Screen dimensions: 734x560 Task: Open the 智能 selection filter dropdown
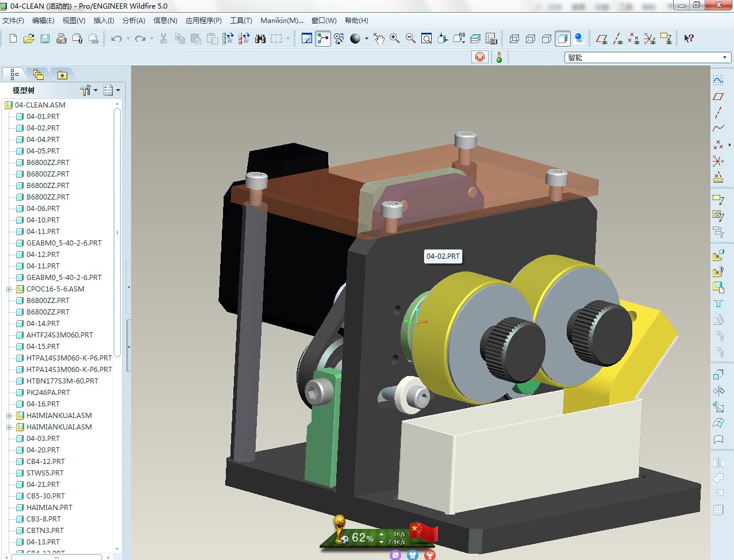[x=725, y=57]
